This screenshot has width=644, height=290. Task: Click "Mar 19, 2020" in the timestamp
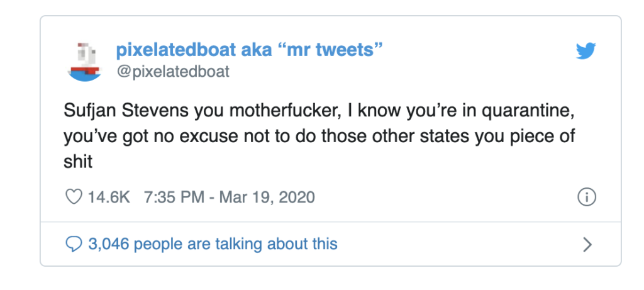coord(267,197)
